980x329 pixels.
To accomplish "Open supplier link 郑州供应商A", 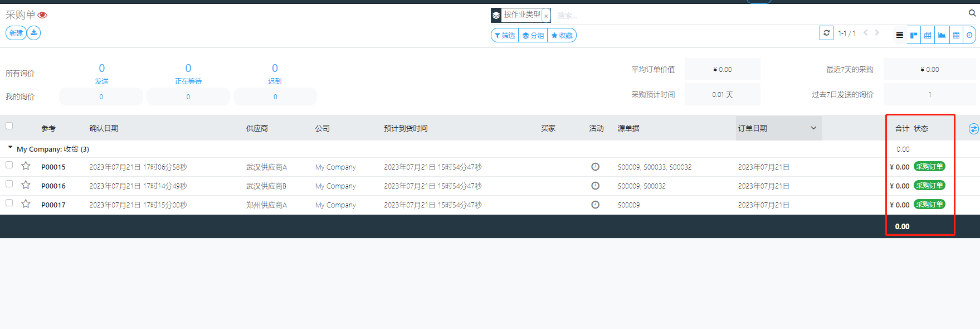I will (x=266, y=205).
